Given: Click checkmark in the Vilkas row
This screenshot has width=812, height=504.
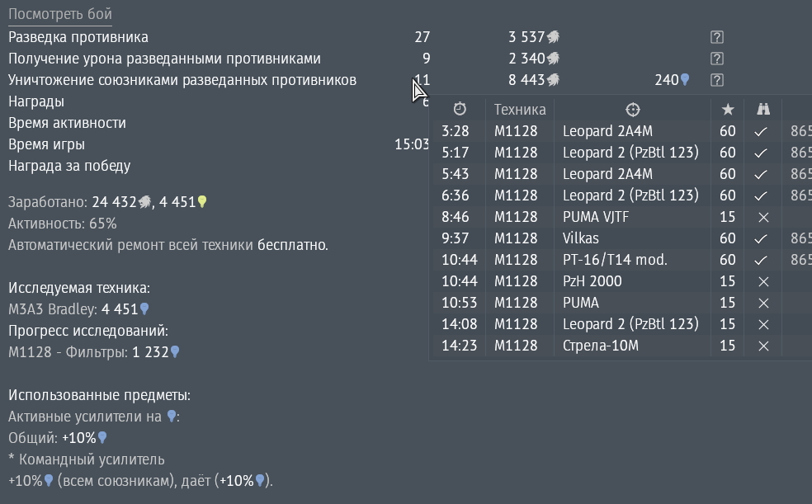Looking at the screenshot, I should tap(760, 238).
